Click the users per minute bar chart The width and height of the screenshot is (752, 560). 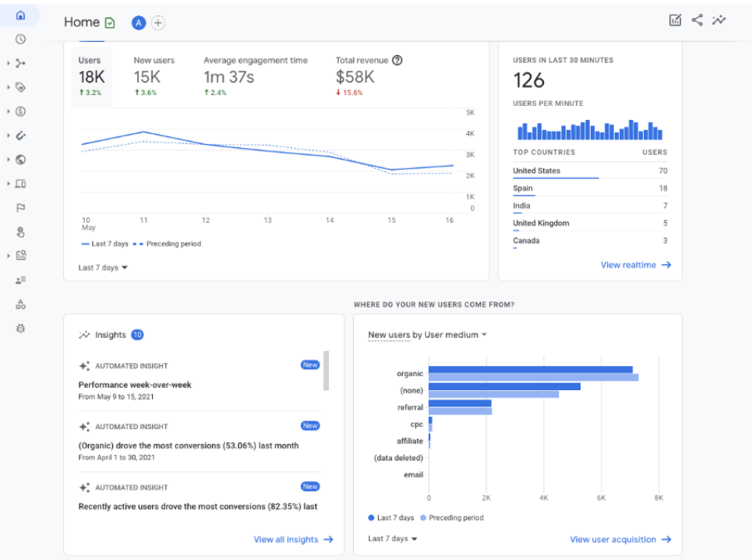click(x=590, y=129)
